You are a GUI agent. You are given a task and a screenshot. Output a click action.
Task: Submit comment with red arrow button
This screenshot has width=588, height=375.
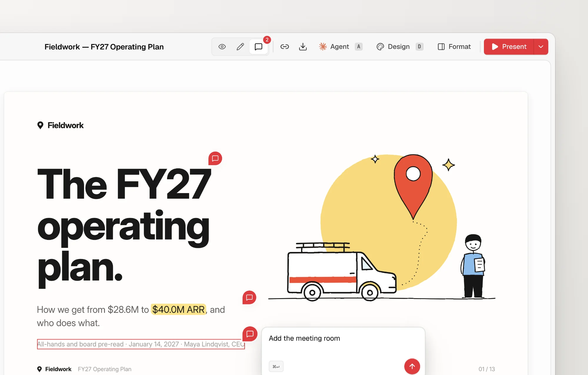click(412, 366)
